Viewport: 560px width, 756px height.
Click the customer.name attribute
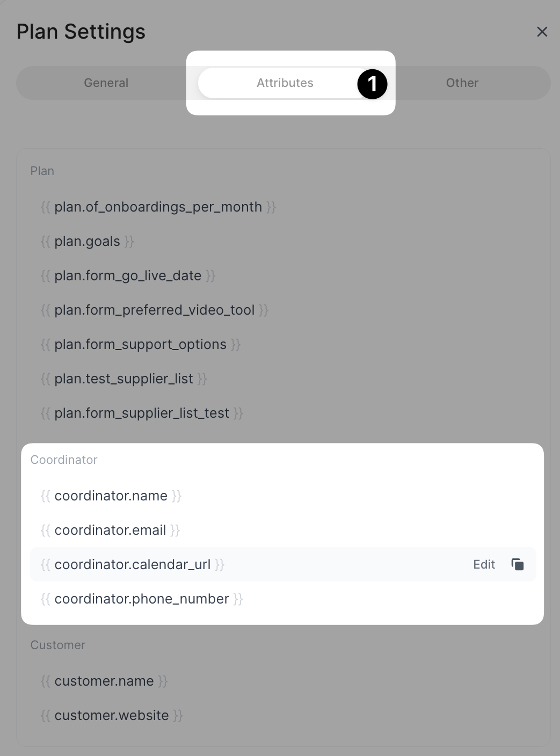tap(104, 681)
